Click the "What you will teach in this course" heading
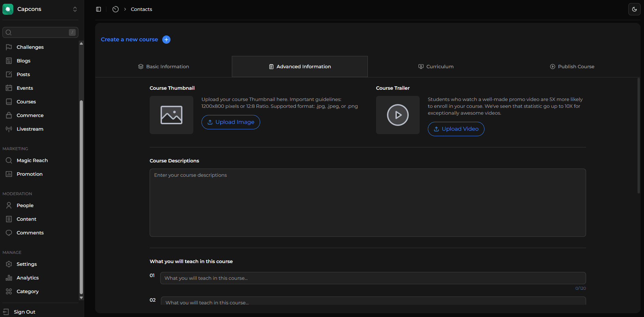 [x=191, y=261]
